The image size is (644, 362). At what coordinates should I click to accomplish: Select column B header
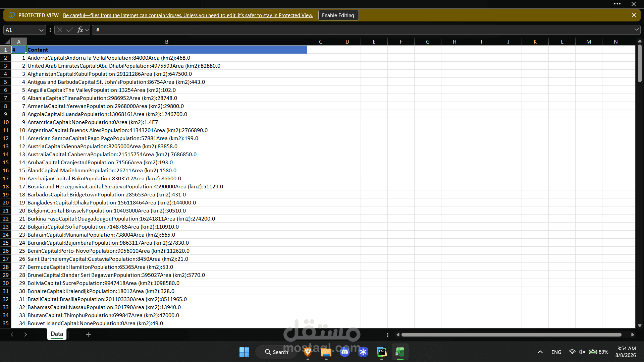pyautogui.click(x=167, y=42)
